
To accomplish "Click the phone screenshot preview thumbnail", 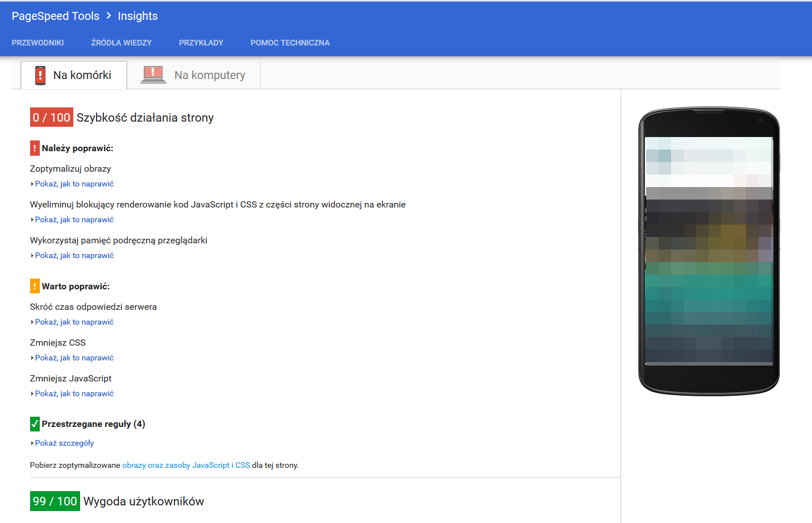I will (709, 251).
